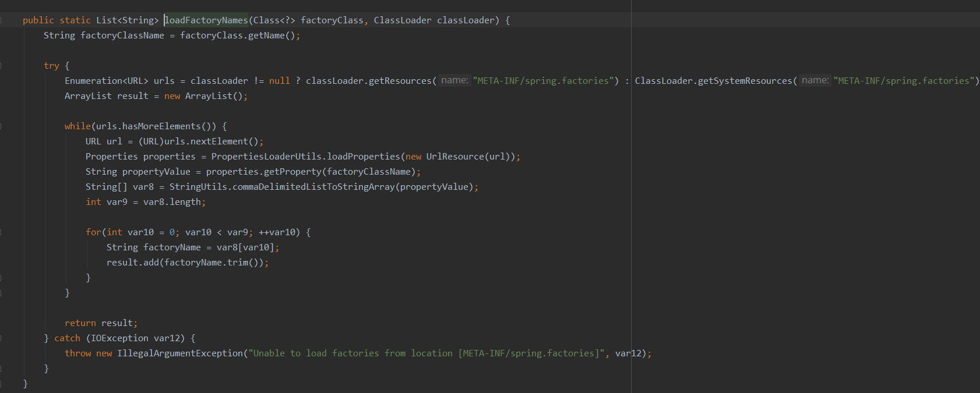Click the ArrayList result declaration
The height and width of the screenshot is (393, 980).
click(x=107, y=96)
